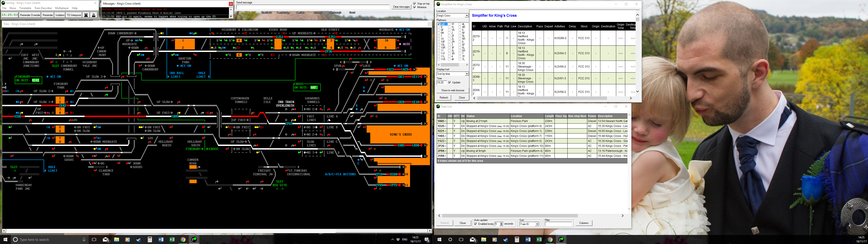Open the Cortana circle icon on the taskbar
This screenshot has width=868, height=244.
tap(450, 240)
